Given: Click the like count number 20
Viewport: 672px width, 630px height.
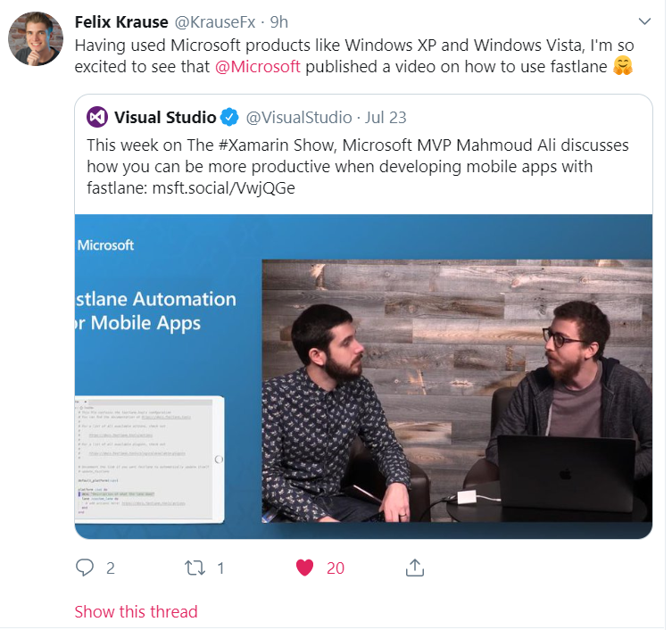Looking at the screenshot, I should point(336,568).
